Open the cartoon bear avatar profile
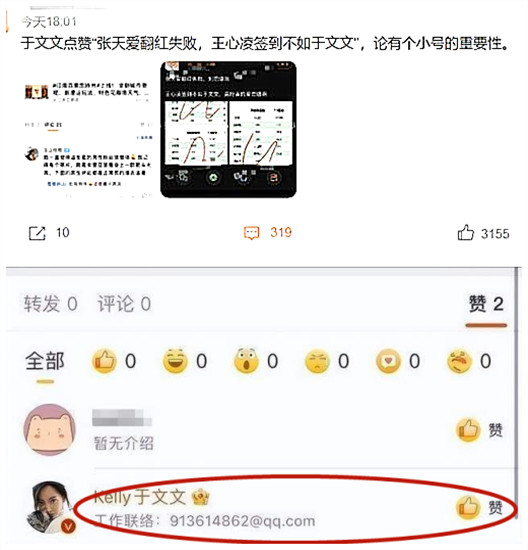Screen dimensions: 528x550 49,430
